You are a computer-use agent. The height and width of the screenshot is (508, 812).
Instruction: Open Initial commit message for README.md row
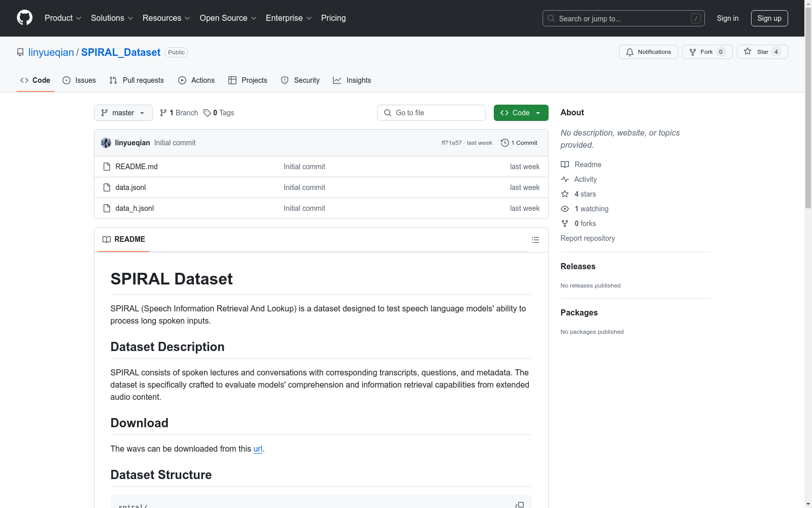(304, 167)
